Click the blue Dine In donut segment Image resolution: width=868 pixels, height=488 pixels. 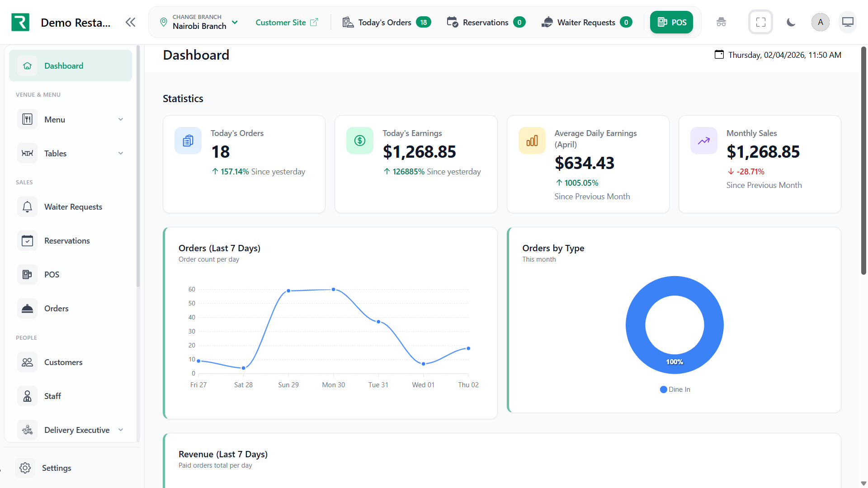[635, 325]
